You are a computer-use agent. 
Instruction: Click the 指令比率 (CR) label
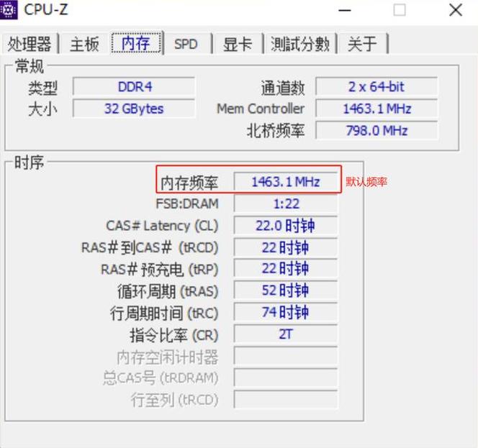[x=174, y=335]
